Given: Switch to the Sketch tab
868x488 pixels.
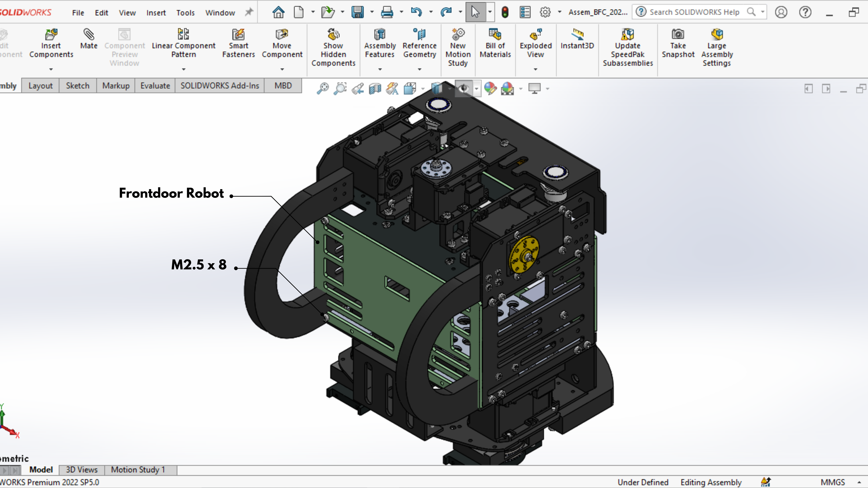Looking at the screenshot, I should pyautogui.click(x=78, y=86).
